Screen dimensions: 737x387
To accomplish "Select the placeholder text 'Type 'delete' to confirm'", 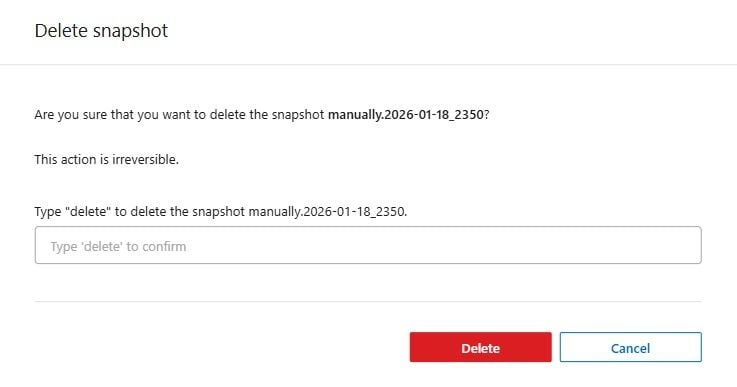I will (118, 246).
